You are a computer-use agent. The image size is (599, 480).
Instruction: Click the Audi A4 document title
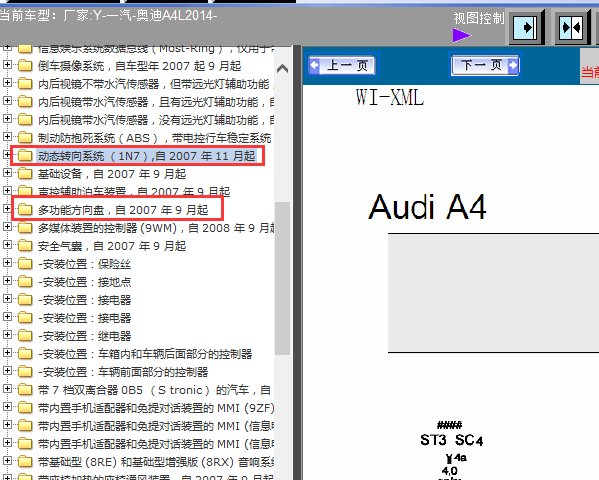tap(427, 207)
